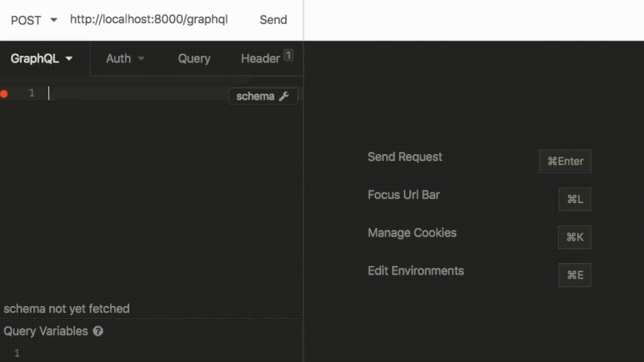The width and height of the screenshot is (644, 362).
Task: Click the ⌘K shortcut hint
Action: tap(575, 237)
